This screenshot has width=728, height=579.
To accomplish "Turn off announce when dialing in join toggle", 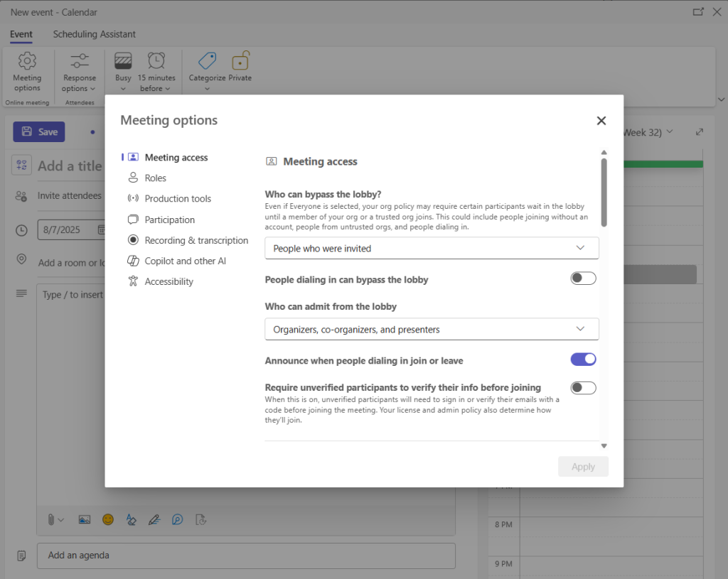I will (583, 359).
